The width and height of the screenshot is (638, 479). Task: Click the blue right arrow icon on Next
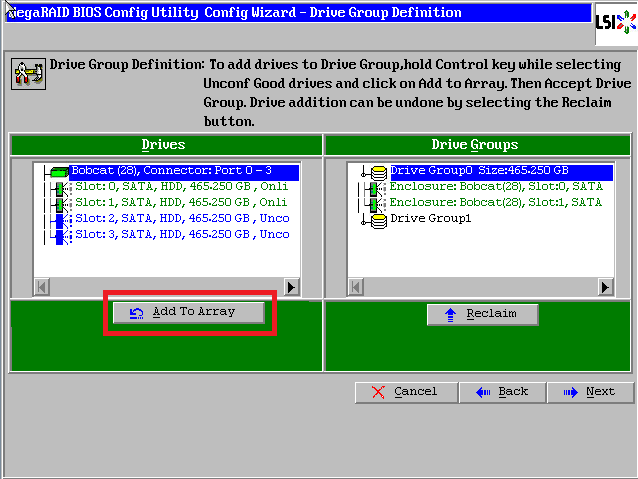click(x=570, y=392)
